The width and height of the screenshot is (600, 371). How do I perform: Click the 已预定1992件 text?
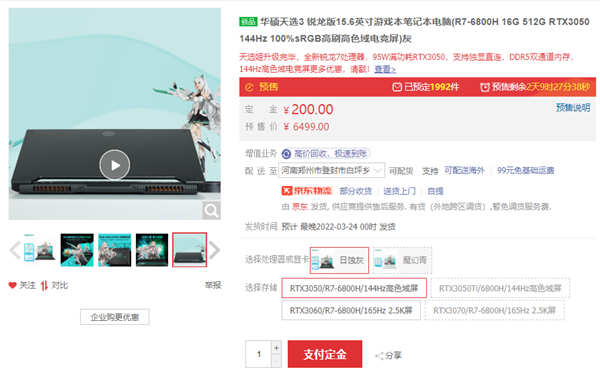[x=431, y=87]
